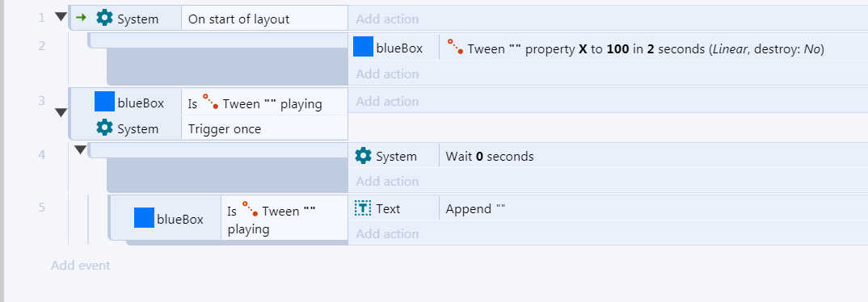Screen dimensions: 868x302
Task: Click Add action next to On start of layout
Action: 387,19
